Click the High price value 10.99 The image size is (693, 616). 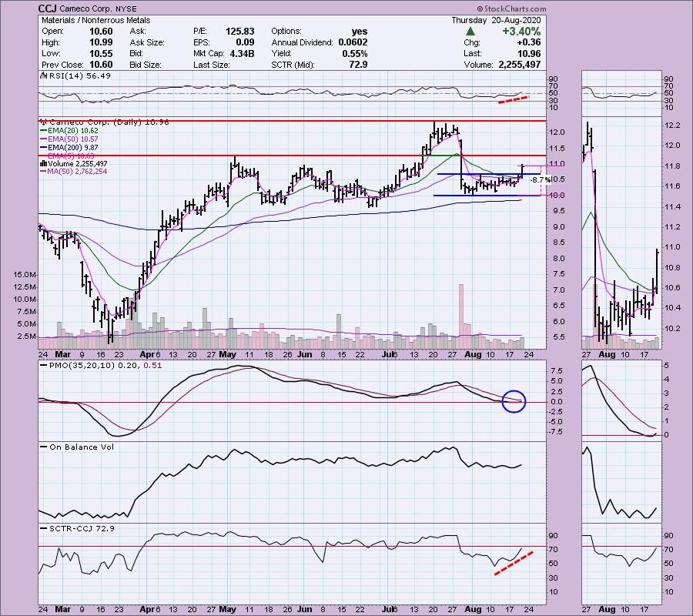pyautogui.click(x=101, y=42)
